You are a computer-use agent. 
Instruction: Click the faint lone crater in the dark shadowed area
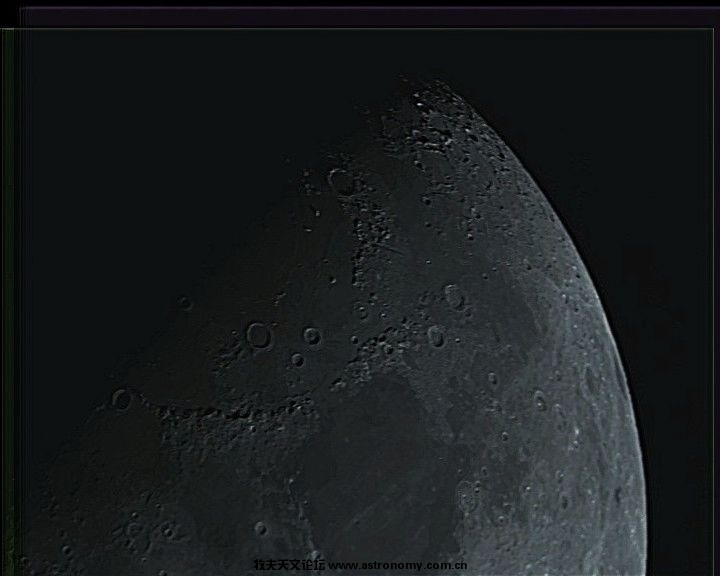pyautogui.click(x=185, y=302)
